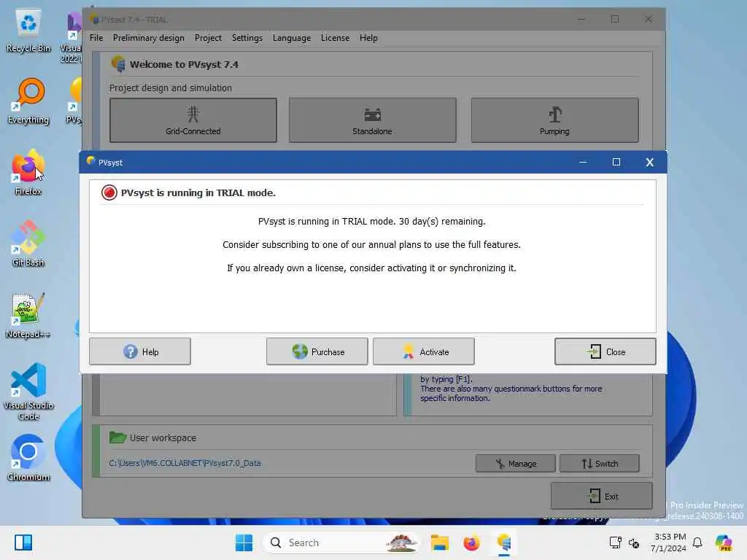This screenshot has width=747, height=560.
Task: Maximize the PVsyst trial dialog
Action: [616, 163]
